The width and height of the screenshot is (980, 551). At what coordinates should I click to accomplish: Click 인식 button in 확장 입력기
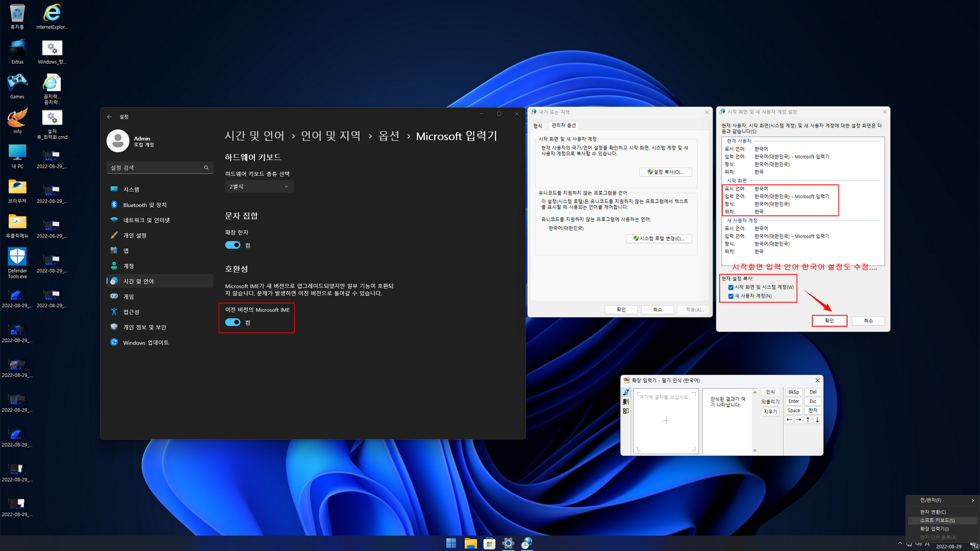tap(771, 392)
